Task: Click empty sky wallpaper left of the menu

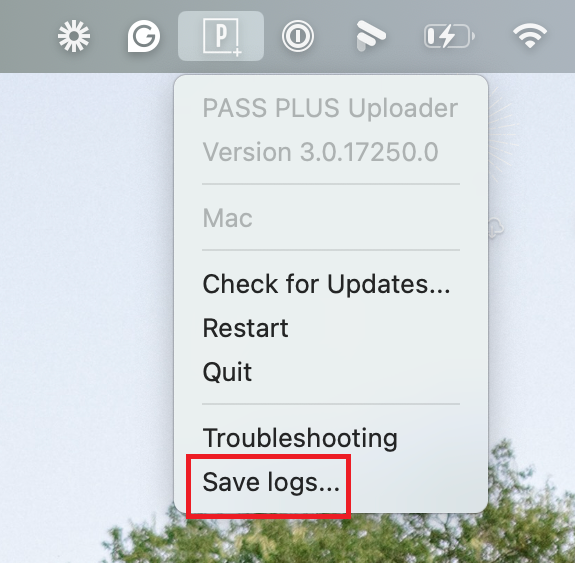Action: tap(84, 257)
